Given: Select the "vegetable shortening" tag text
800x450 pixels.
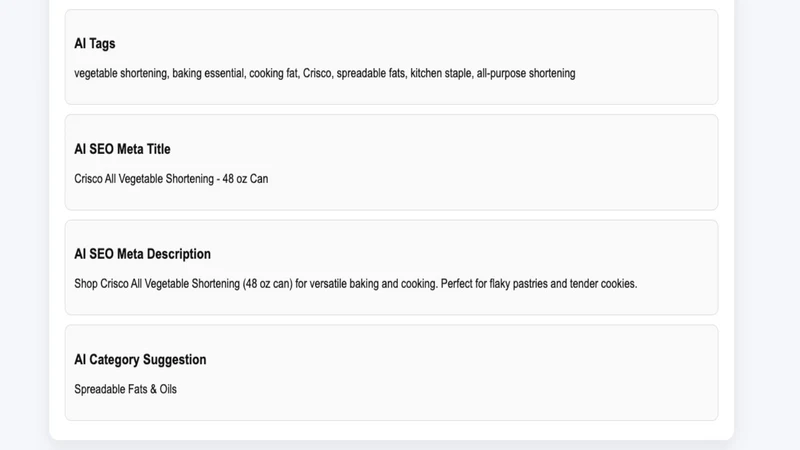Looking at the screenshot, I should point(120,73).
